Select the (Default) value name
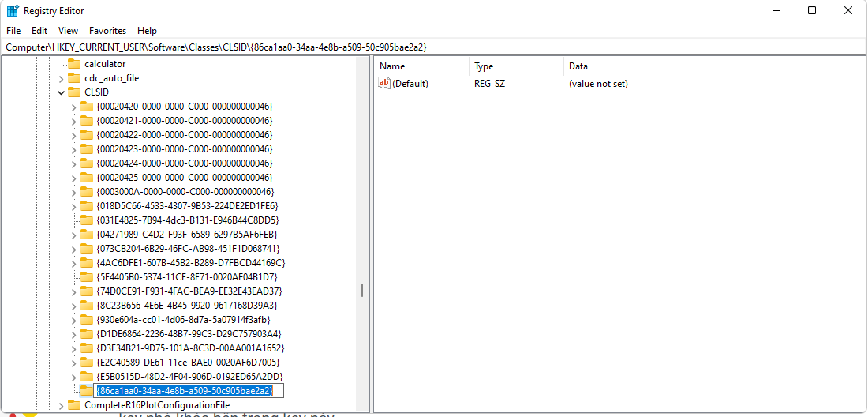Image resolution: width=868 pixels, height=417 pixels. pos(410,84)
